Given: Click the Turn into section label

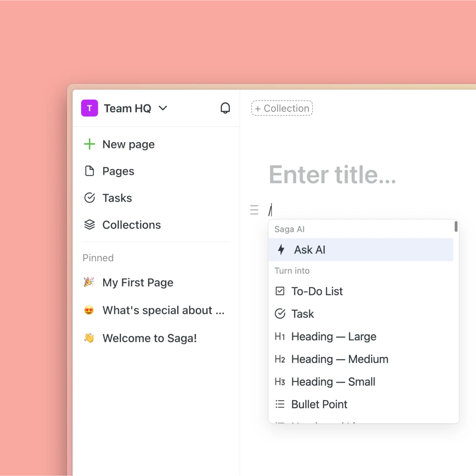Looking at the screenshot, I should [292, 270].
